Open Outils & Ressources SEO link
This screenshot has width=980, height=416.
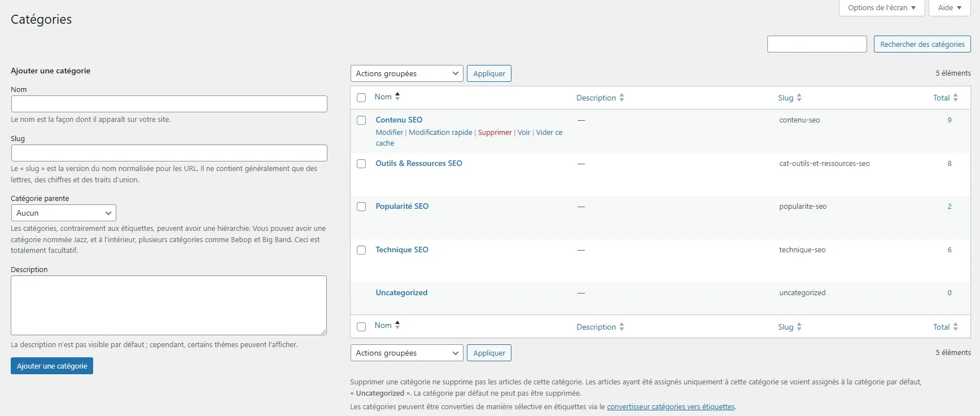pyautogui.click(x=419, y=163)
